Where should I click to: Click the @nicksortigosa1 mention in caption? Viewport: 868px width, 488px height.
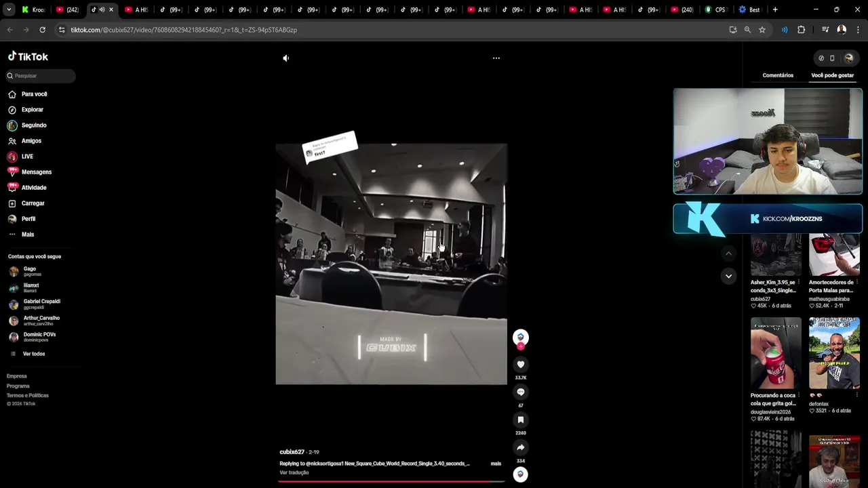tap(325, 464)
